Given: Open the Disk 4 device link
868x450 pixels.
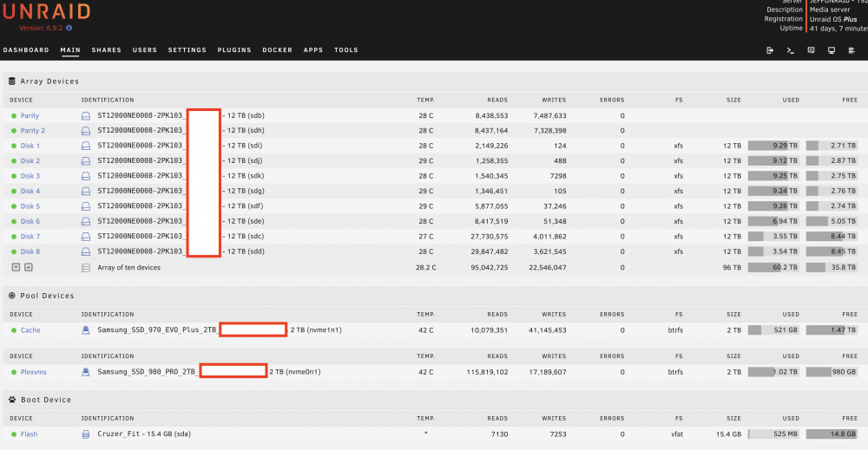Looking at the screenshot, I should (30, 192).
